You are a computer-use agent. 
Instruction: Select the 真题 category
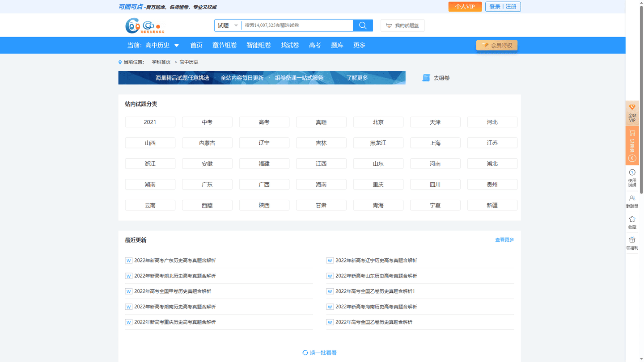coord(321,122)
